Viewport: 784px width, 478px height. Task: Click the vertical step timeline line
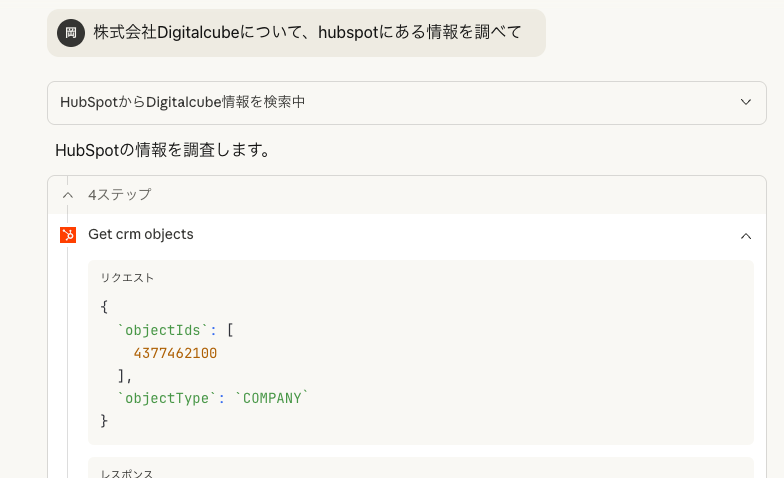point(68,350)
